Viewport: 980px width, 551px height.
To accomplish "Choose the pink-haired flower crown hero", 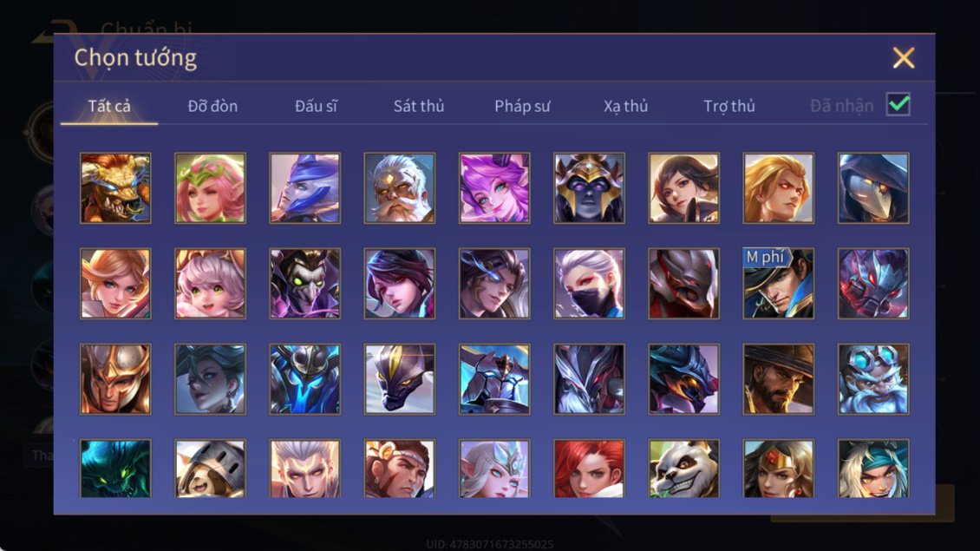I will pos(210,188).
